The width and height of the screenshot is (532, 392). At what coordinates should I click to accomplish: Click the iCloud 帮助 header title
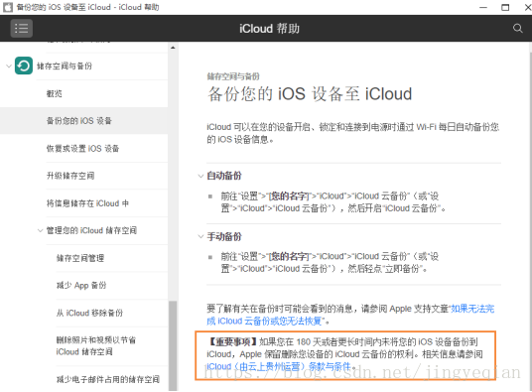tap(269, 29)
